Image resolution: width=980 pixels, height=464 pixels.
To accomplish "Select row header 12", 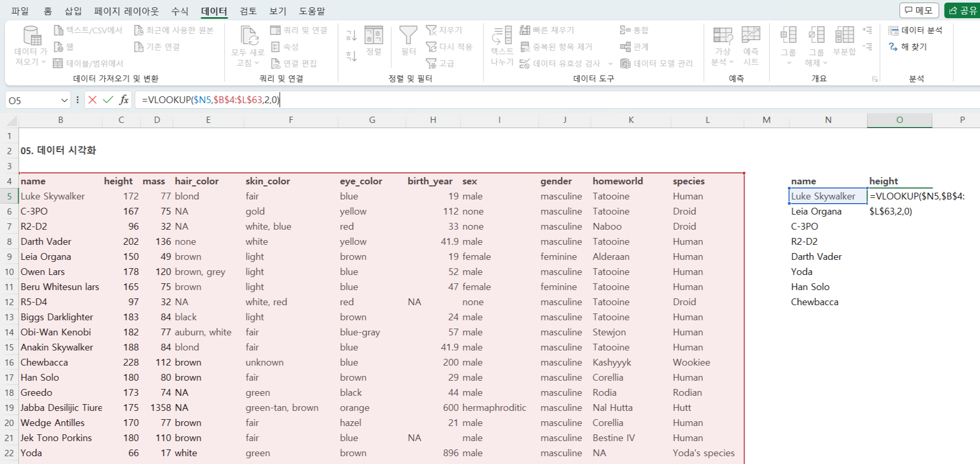I will click(x=9, y=302).
